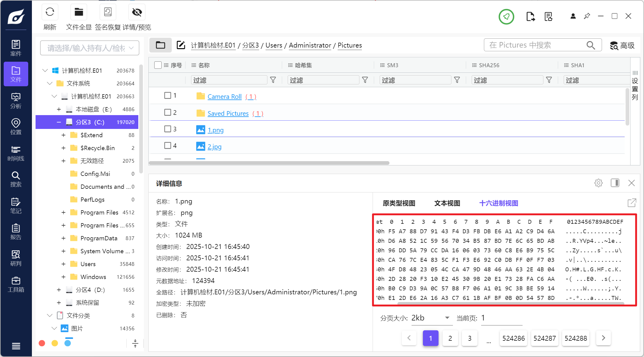Switch to 原类型视图 tab
The image size is (644, 357).
[399, 203]
